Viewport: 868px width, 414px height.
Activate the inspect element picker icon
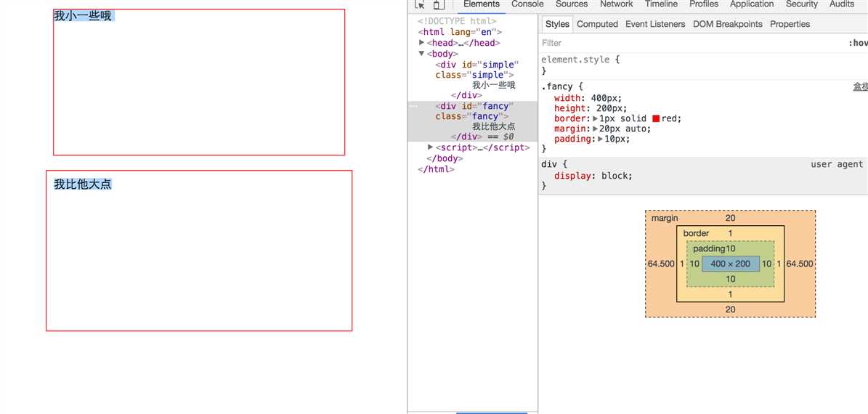[x=420, y=4]
